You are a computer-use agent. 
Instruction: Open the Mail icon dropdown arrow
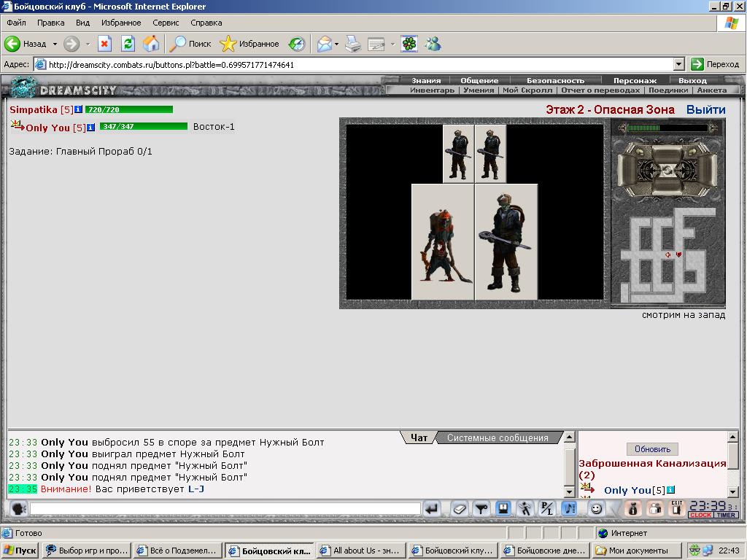point(336,44)
